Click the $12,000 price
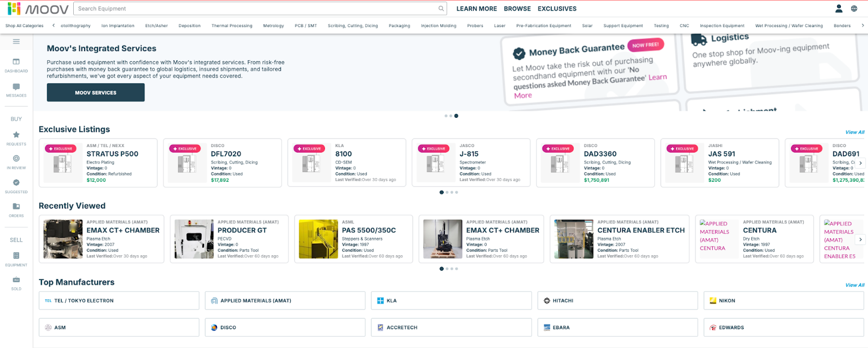Screen dimensions: 868x348 click(96, 180)
